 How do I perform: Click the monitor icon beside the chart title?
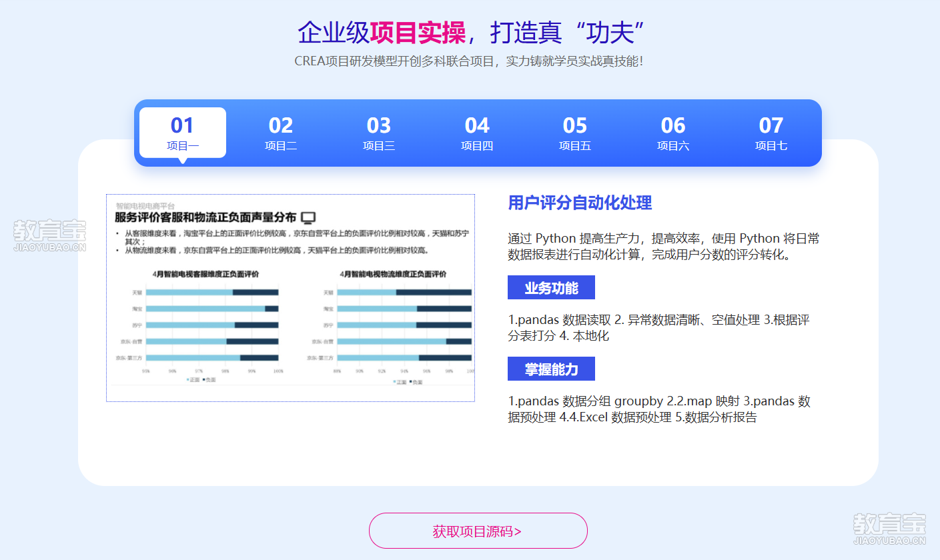coord(308,217)
